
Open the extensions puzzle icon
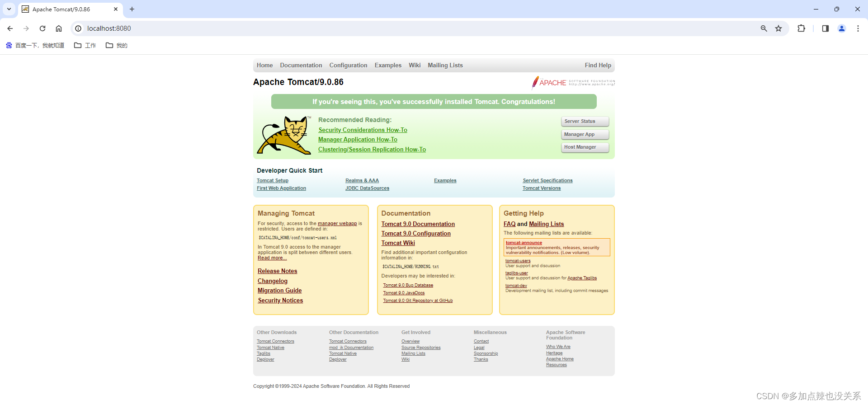click(x=801, y=28)
